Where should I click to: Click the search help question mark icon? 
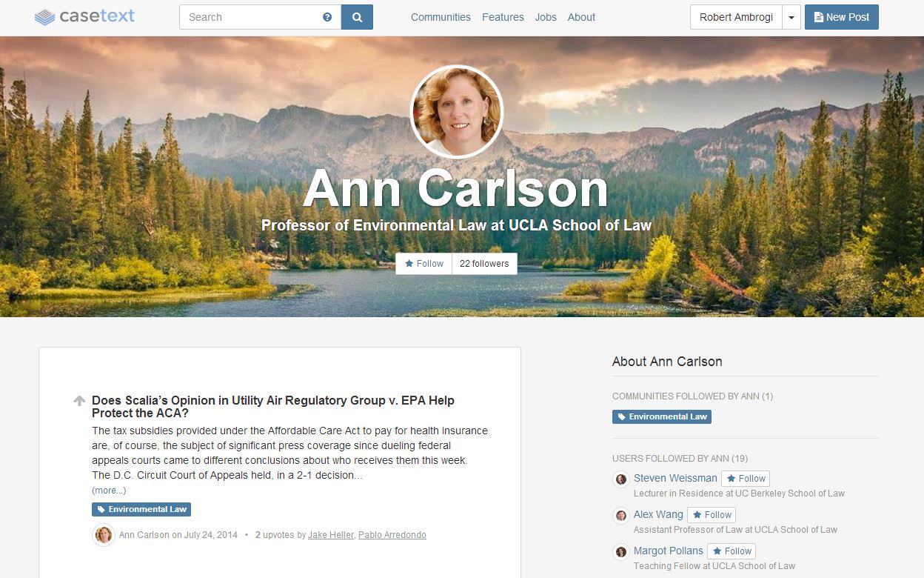point(327,17)
